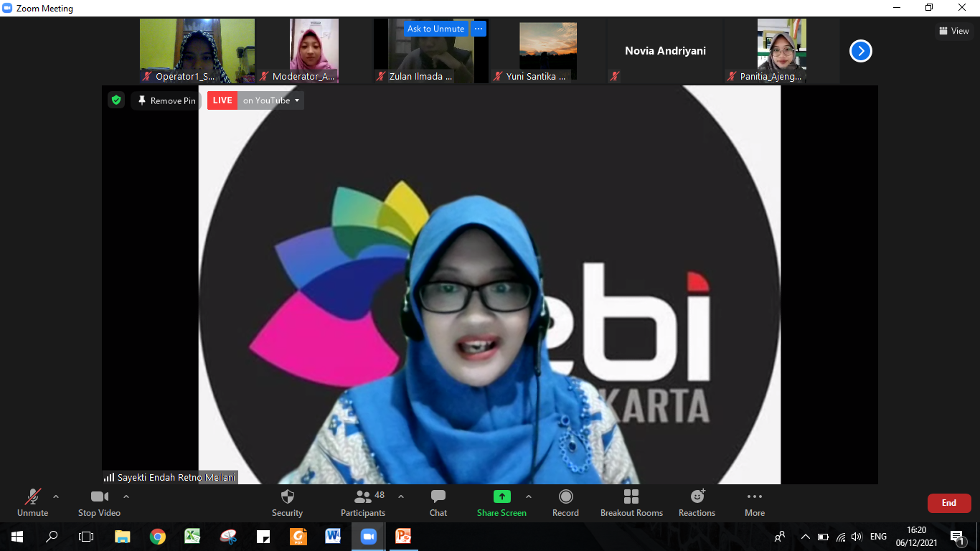980x551 pixels.
Task: Expand participants options arrow
Action: 401,496
